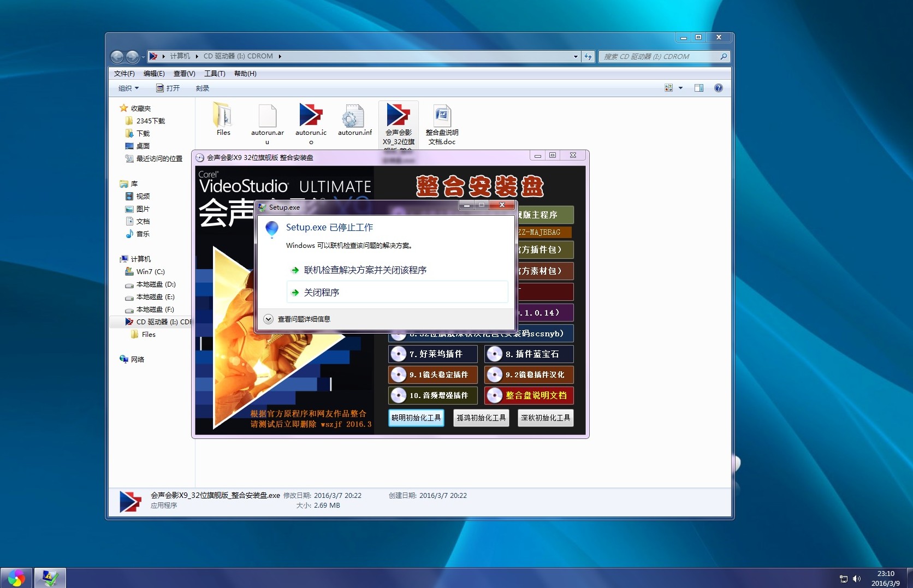Open the 文件(F) menu
This screenshot has height=588, width=913.
pos(124,74)
